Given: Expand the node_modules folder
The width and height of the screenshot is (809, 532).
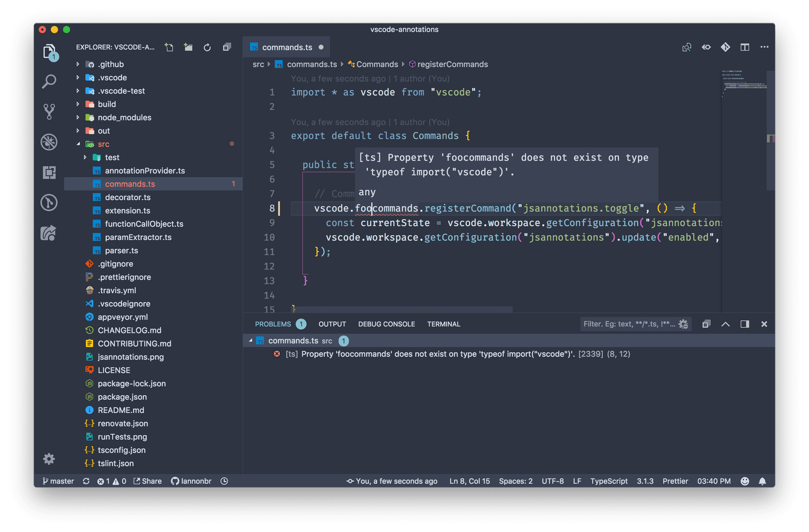Looking at the screenshot, I should point(78,117).
